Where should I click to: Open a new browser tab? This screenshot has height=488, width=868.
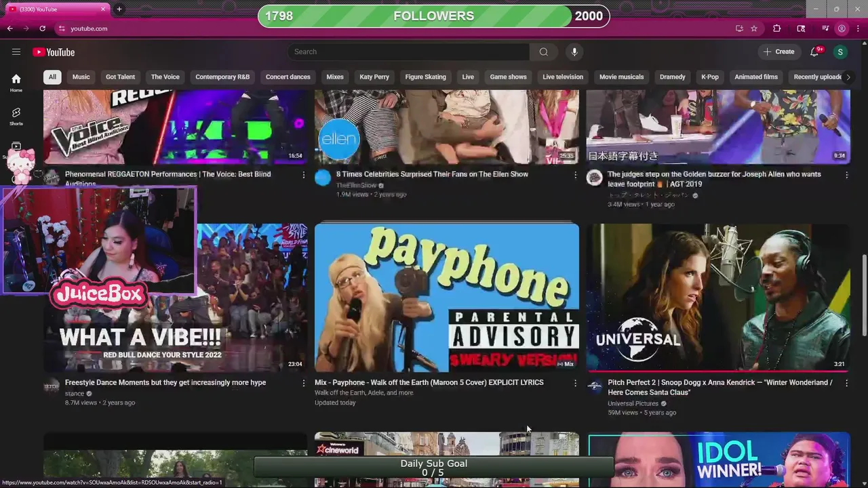[119, 9]
